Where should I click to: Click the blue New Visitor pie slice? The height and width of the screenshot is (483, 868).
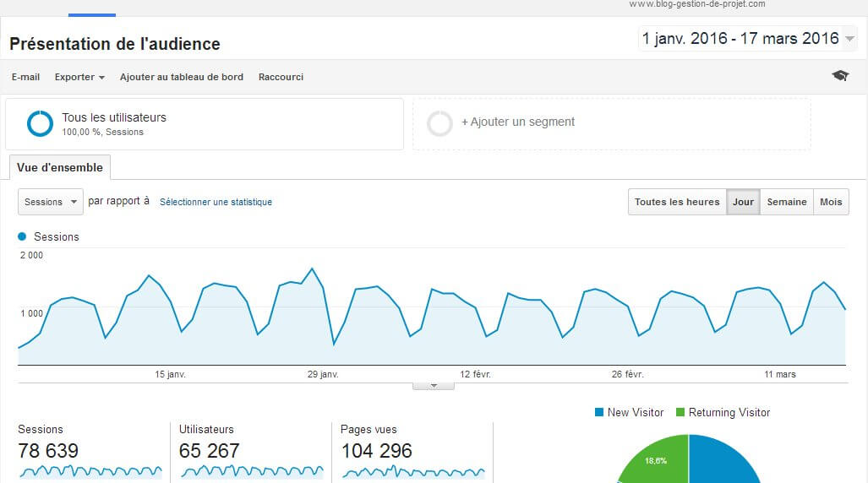tap(723, 462)
